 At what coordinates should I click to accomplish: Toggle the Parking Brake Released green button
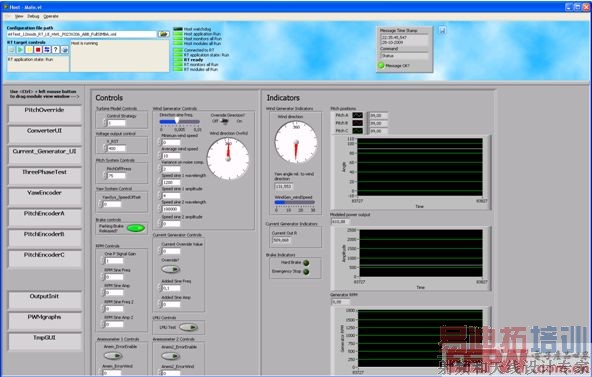tap(136, 228)
